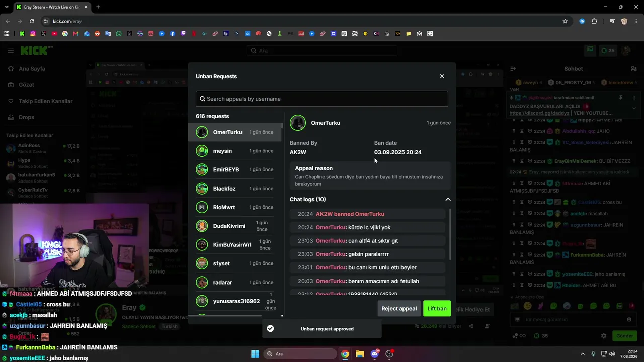Open the Google bookmark
Viewport: 644px width, 362px height.
pos(65,34)
